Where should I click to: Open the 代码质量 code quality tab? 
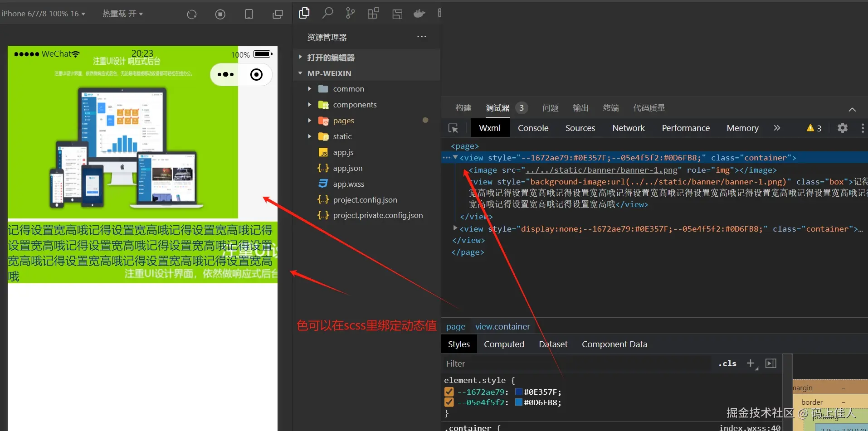649,108
